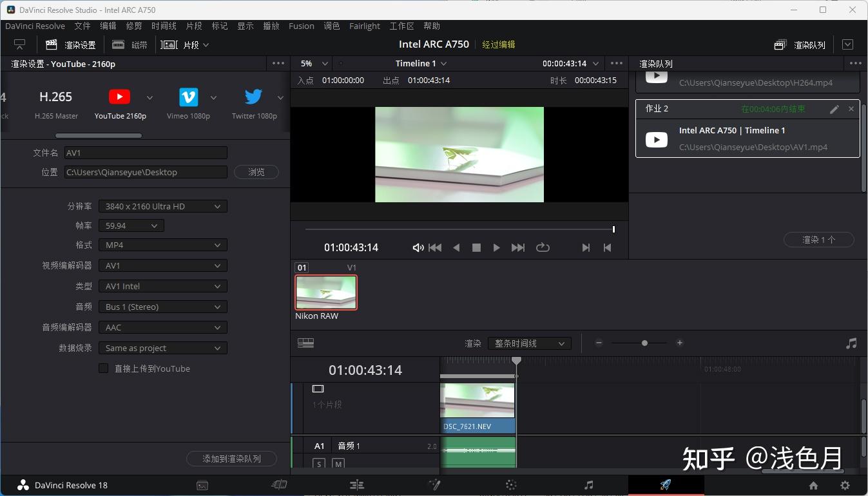The height and width of the screenshot is (496, 868).
Task: Open the 分辨率 resolution dropdown
Action: point(162,205)
